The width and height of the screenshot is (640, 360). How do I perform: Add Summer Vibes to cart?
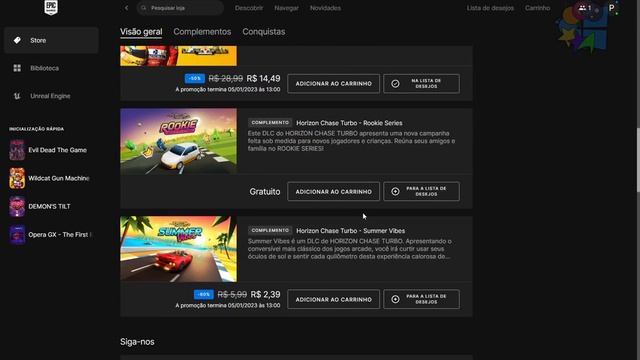click(333, 299)
